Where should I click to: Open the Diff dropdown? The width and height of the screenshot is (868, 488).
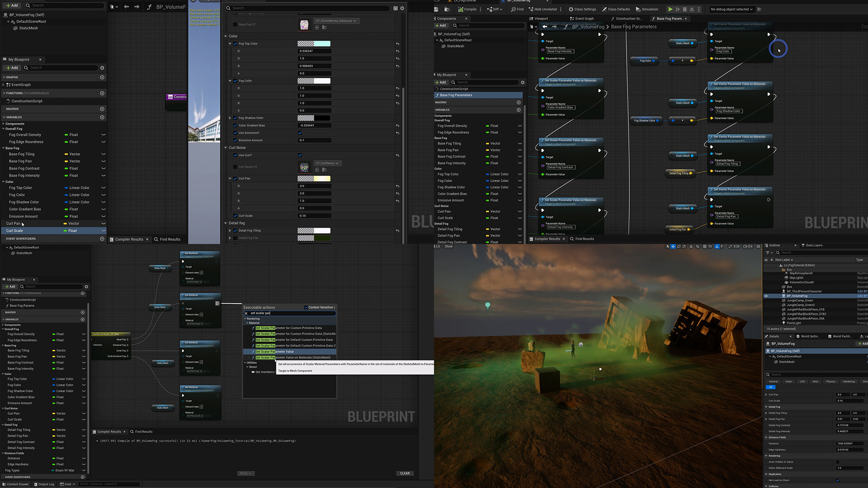pos(495,9)
